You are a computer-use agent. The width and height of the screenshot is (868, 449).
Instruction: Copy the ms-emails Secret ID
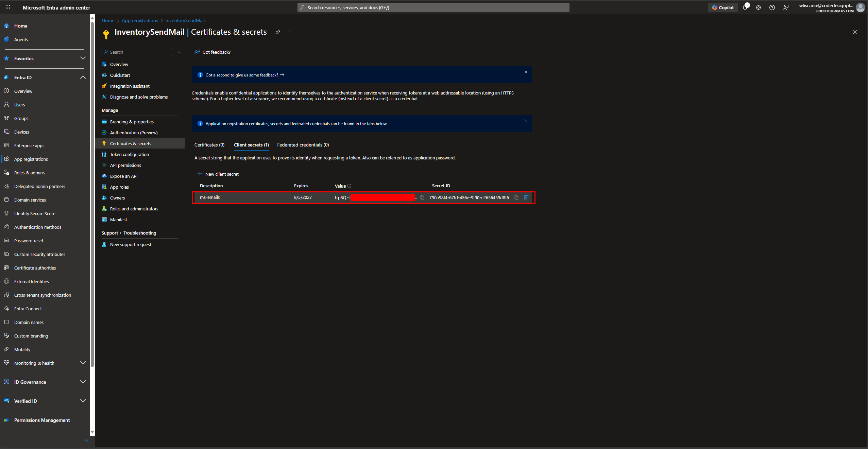pos(516,197)
